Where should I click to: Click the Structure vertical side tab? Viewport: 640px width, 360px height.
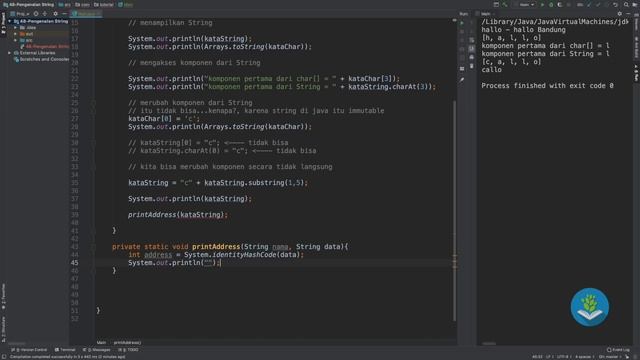(3, 329)
